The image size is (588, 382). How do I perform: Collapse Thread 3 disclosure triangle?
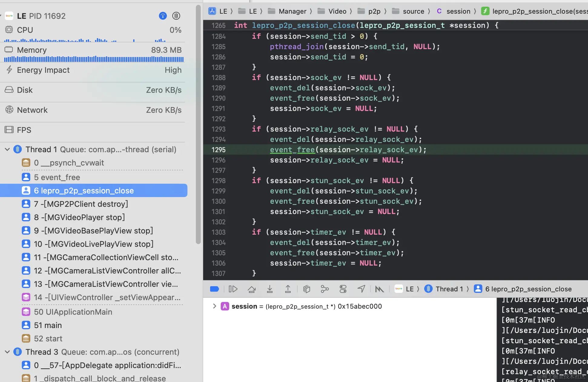coord(8,352)
